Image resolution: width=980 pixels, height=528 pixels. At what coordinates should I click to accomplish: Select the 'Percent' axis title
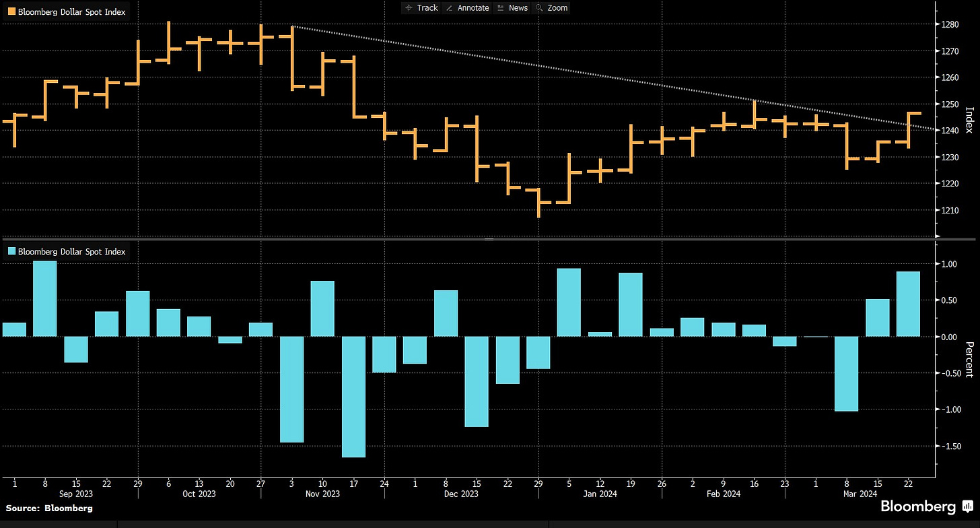970,359
